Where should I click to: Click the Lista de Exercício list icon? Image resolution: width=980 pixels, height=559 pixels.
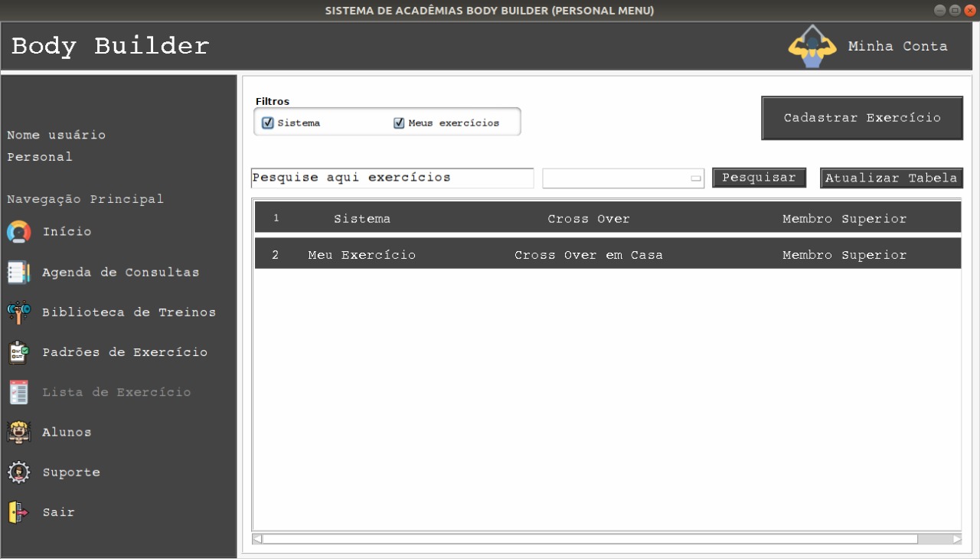pyautogui.click(x=19, y=392)
